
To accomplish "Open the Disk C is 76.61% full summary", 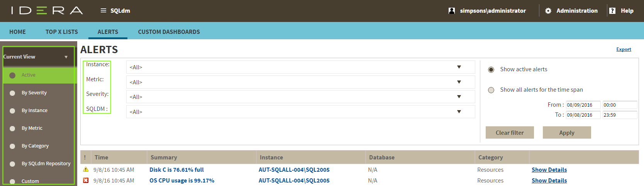I will (x=176, y=169).
